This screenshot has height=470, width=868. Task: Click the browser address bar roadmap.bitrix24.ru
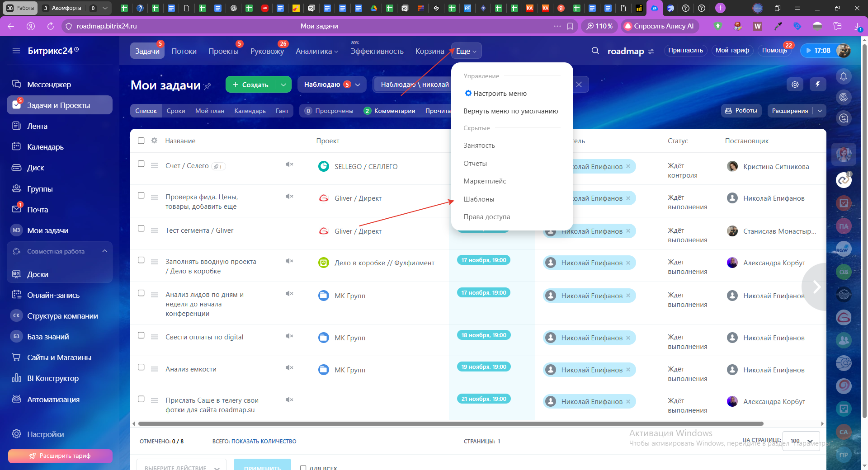107,26
